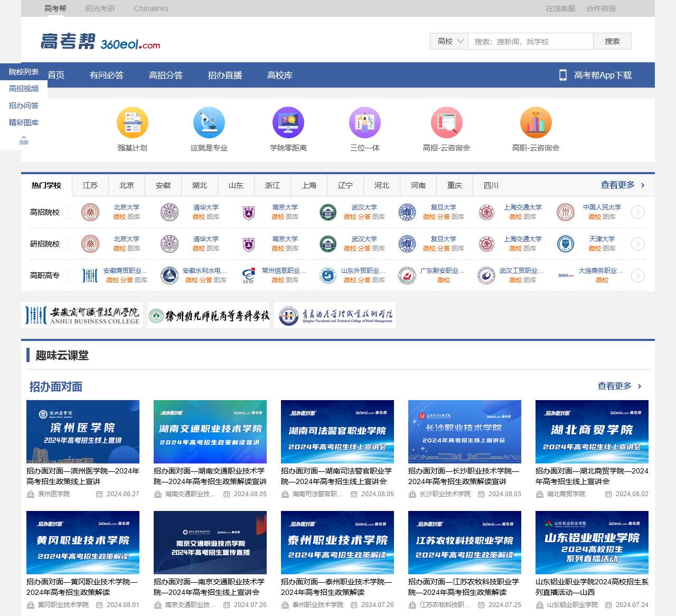Image resolution: width=676 pixels, height=616 pixels.
Task: Expand province tabs 查看更多 link
Action: (623, 185)
